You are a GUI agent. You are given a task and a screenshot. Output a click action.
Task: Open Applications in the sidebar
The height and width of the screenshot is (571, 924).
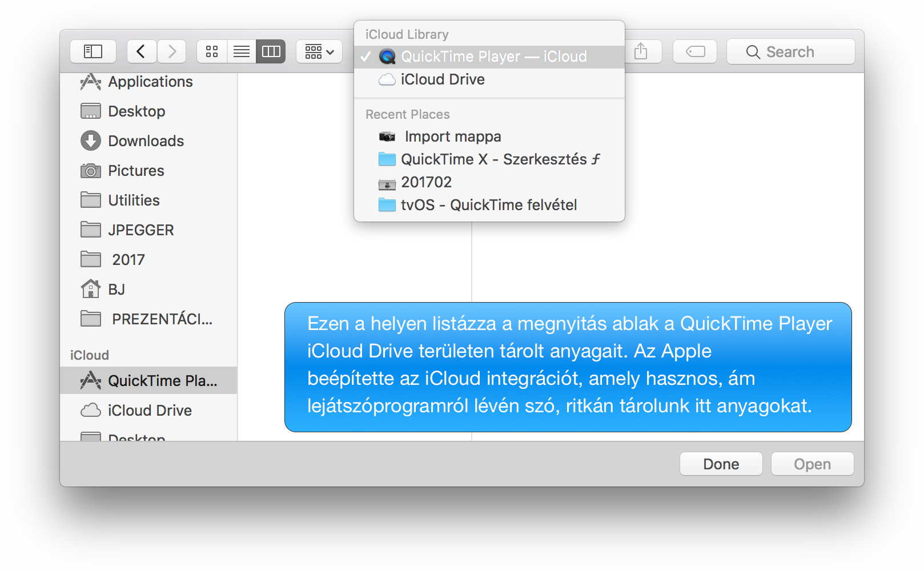(148, 82)
